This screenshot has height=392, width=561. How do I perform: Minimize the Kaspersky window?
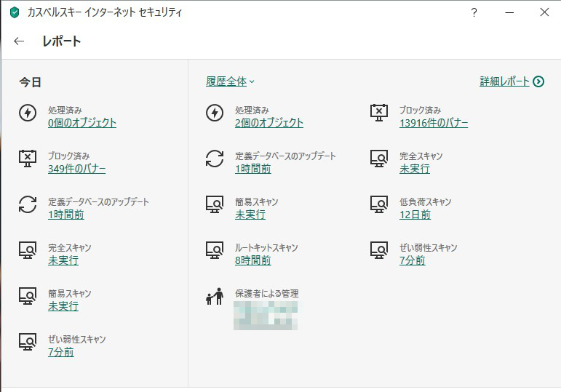509,12
